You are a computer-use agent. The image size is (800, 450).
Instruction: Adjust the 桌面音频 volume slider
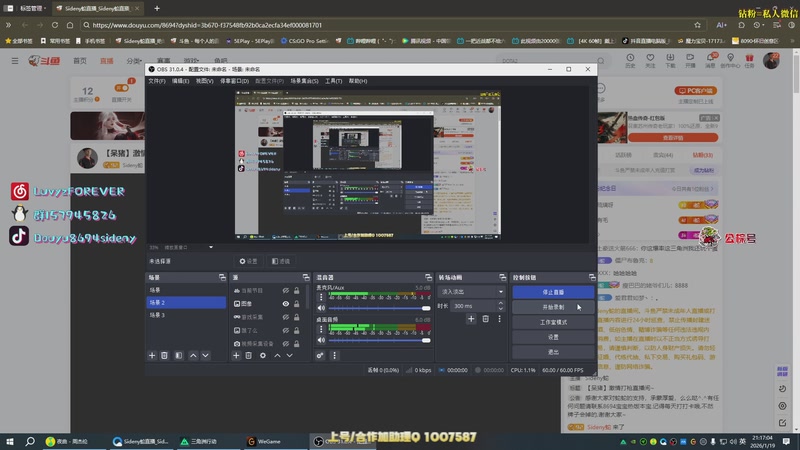379,340
